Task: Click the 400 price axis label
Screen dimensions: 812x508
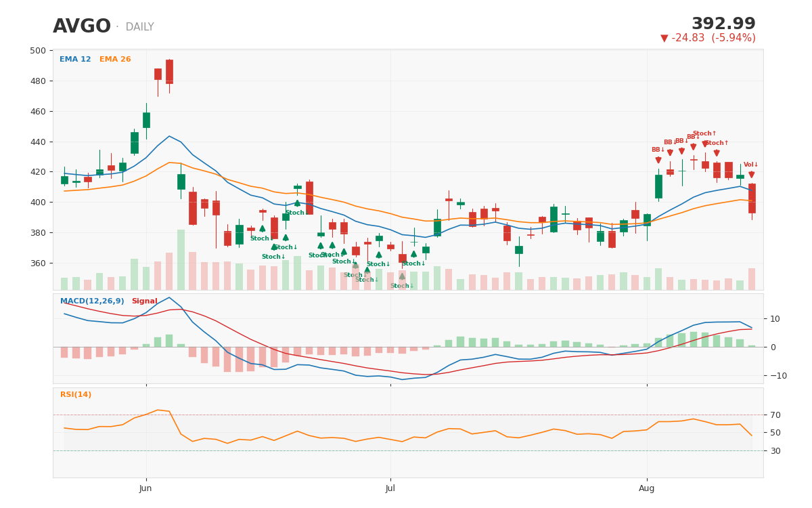Action: [x=39, y=203]
